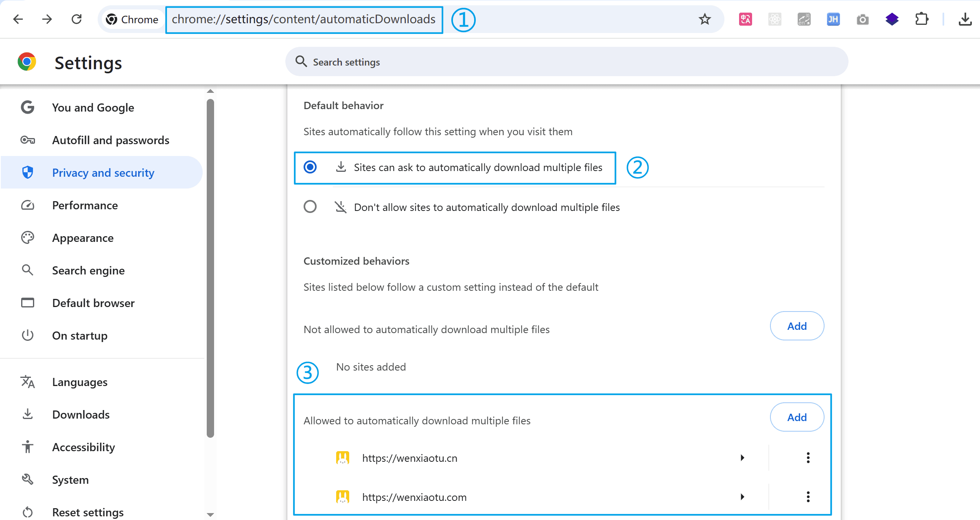Click the sidebar vertical scrollbar
This screenshot has width=980, height=520.
coord(210,269)
